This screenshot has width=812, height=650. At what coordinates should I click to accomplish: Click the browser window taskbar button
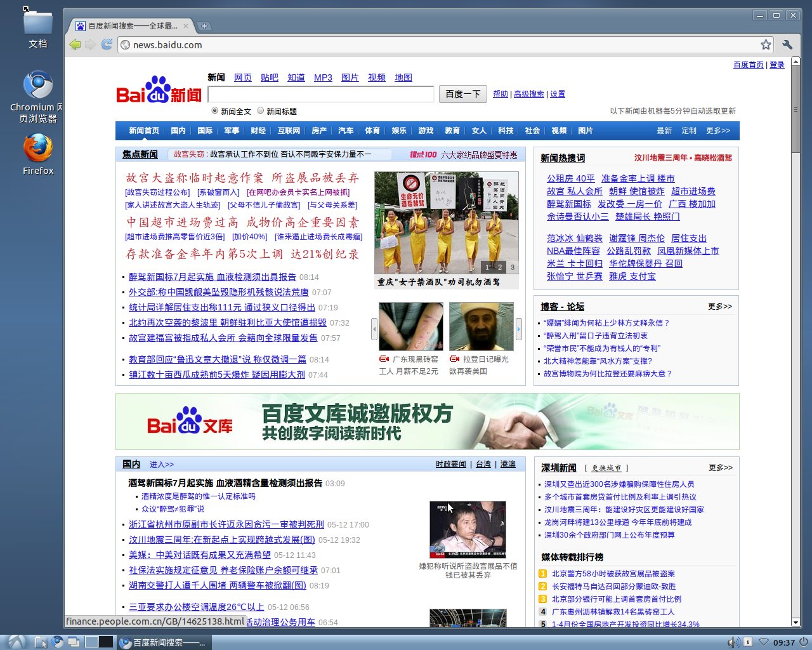click(164, 642)
